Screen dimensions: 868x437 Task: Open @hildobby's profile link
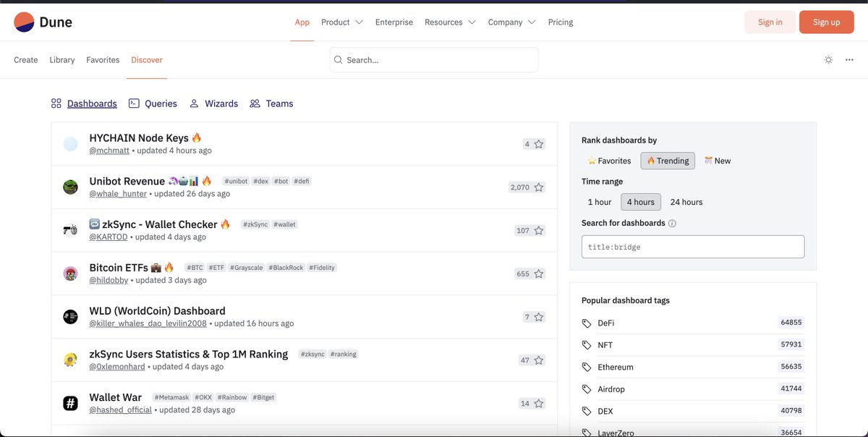(109, 280)
